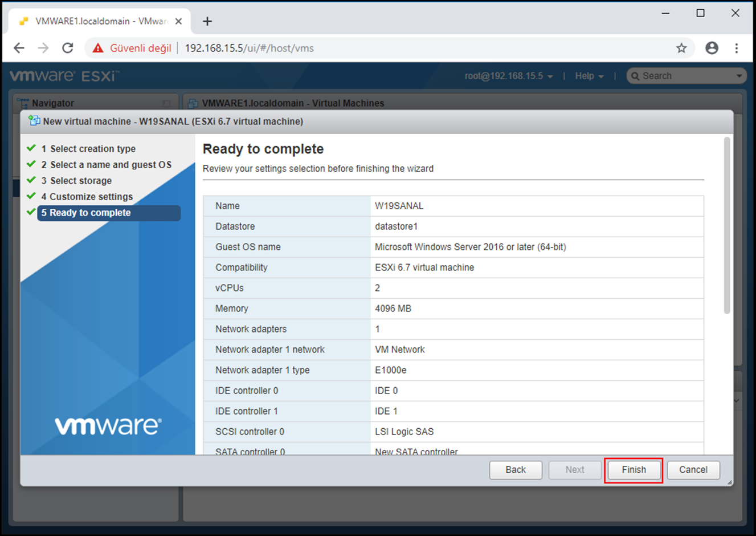Focus the ESXi Search field
The image size is (756, 536).
686,76
